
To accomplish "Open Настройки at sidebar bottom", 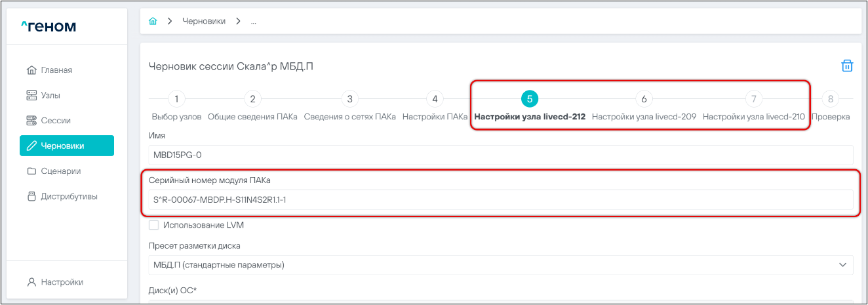I will point(62,282).
